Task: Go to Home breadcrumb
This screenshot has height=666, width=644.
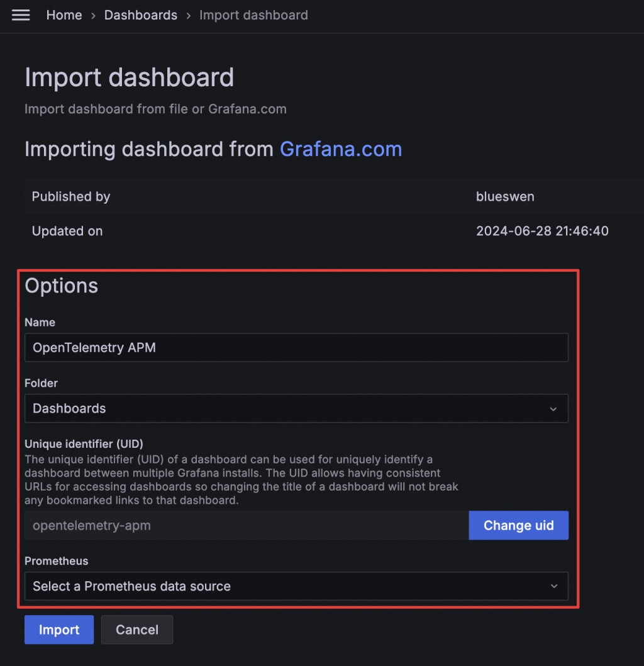Action: pyautogui.click(x=64, y=15)
